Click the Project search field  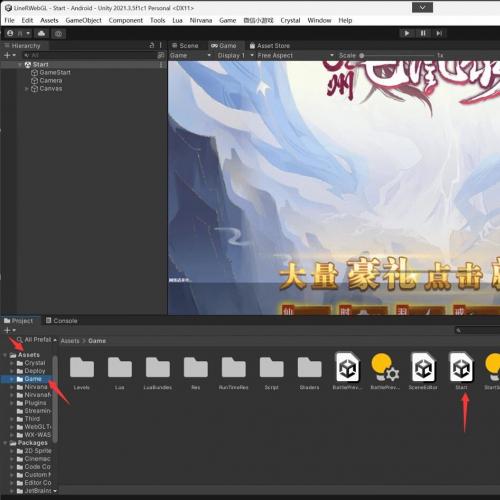click(477, 330)
